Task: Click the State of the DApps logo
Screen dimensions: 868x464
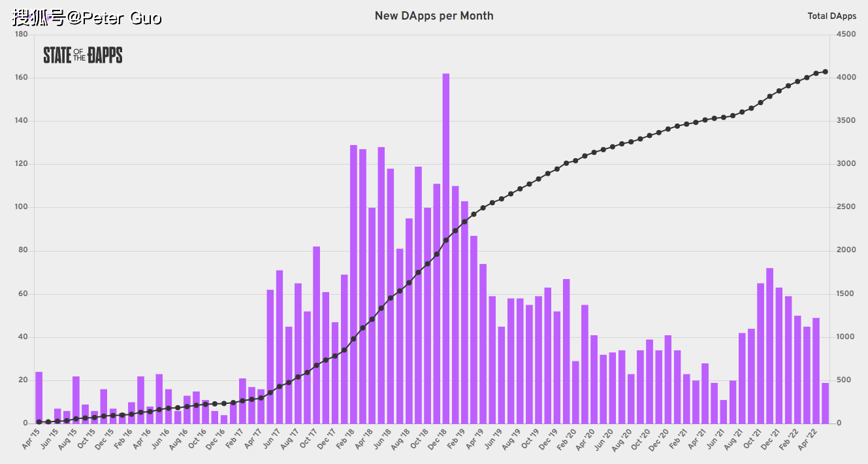Action: coord(83,56)
